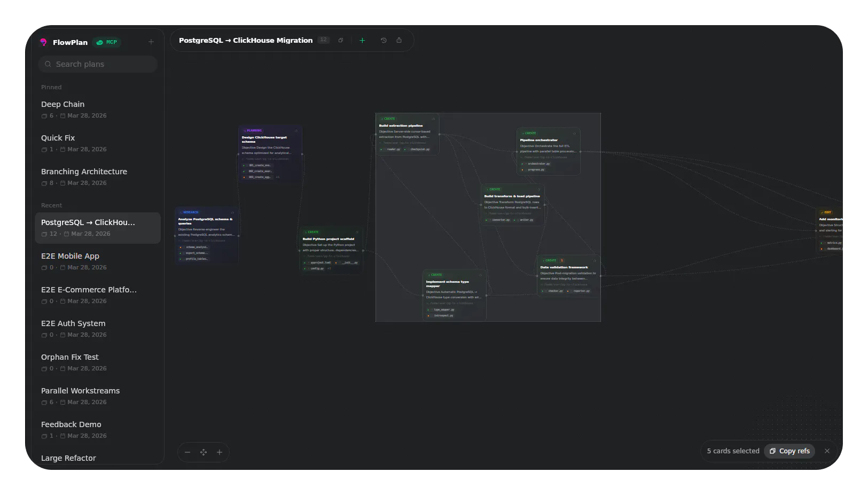The width and height of the screenshot is (868, 495).
Task: Dismiss the cards selected bar
Action: (x=827, y=451)
